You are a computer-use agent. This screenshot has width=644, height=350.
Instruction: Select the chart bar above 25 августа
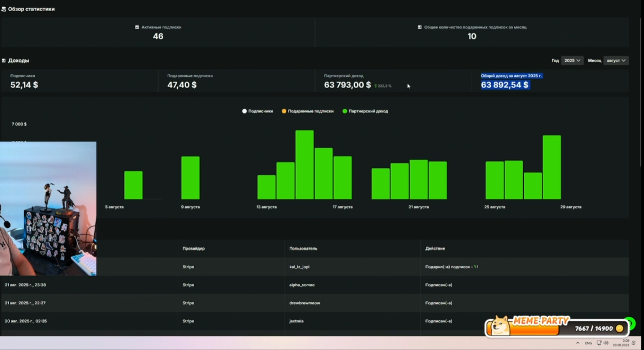495,180
